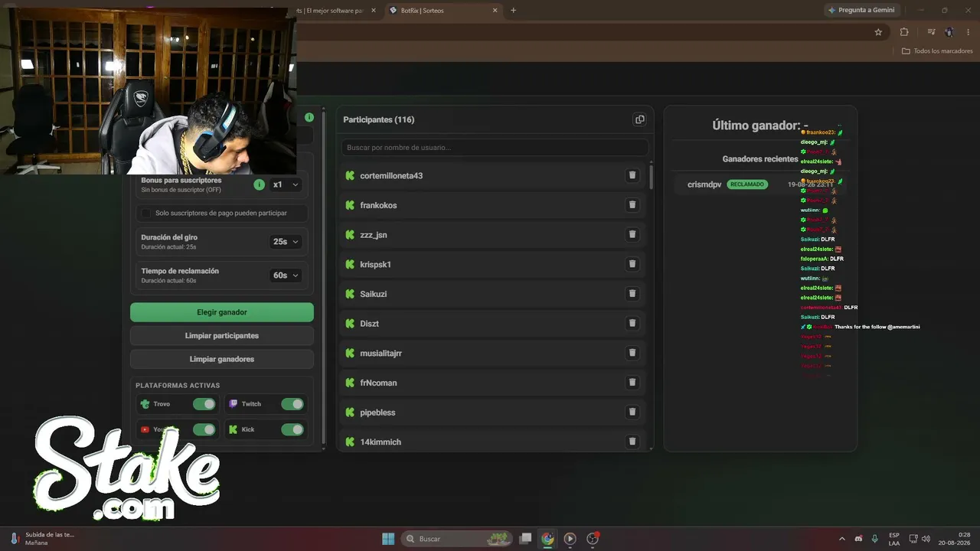Close the BotRix | Sorteos tab
The image size is (980, 551).
point(495,11)
